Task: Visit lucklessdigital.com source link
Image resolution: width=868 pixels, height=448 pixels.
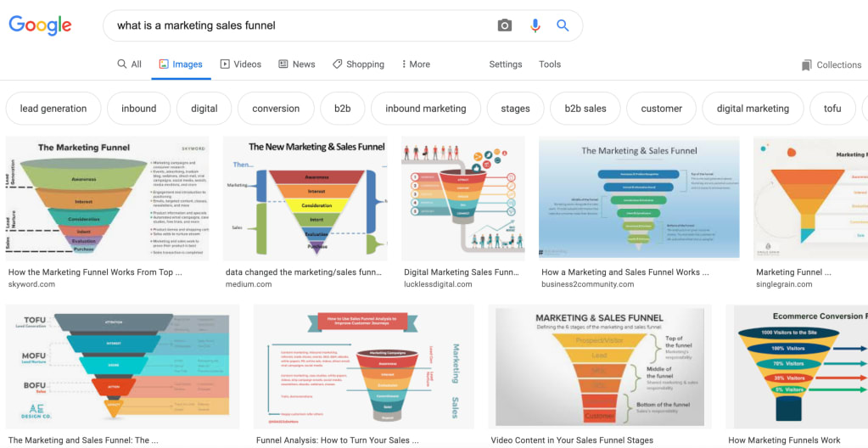Action: pyautogui.click(x=438, y=284)
